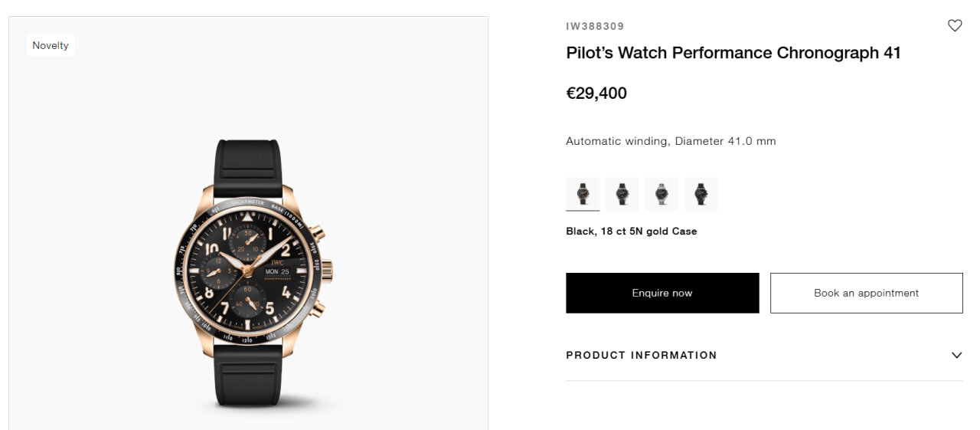This screenshot has width=980, height=430.
Task: Open the PRODUCT INFORMATION section heading
Action: (642, 355)
